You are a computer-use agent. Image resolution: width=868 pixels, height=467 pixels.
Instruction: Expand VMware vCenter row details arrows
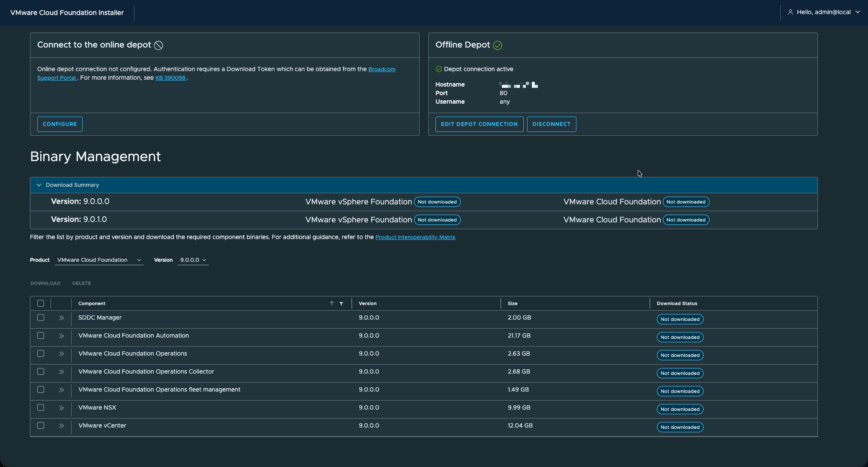61,426
